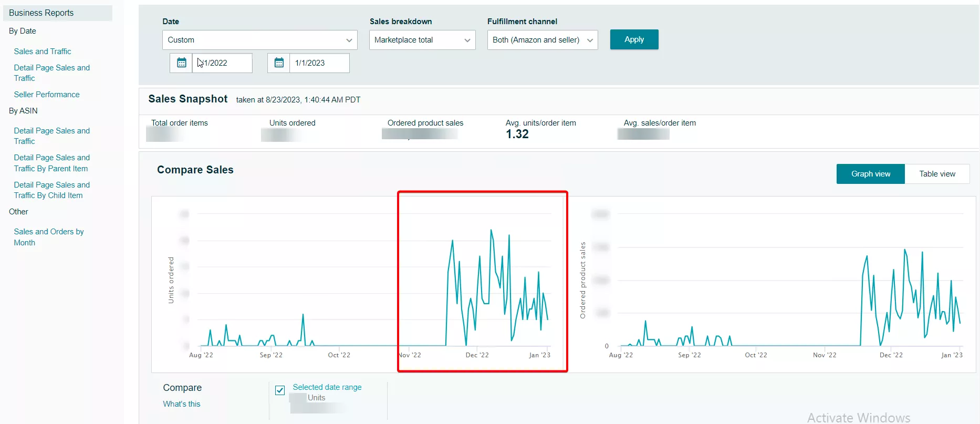The height and width of the screenshot is (424, 980).
Task: Switch to Graph view tab
Action: pyautogui.click(x=870, y=174)
